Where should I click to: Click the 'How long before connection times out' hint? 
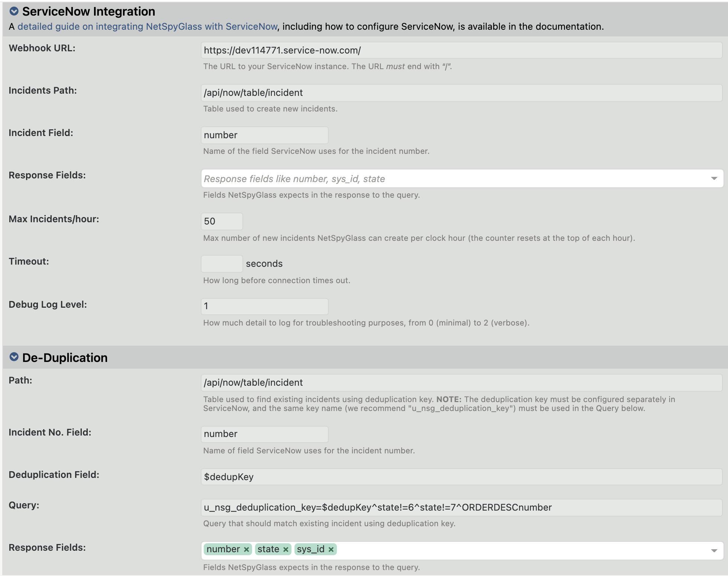pyautogui.click(x=277, y=280)
